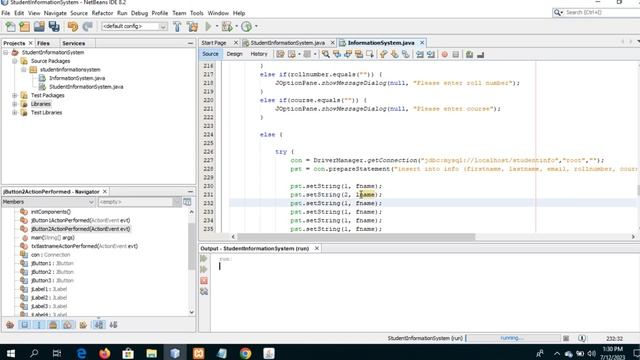Click the Comment icon in editor toolbar
The height and width of the screenshot is (360, 640).
(x=469, y=54)
